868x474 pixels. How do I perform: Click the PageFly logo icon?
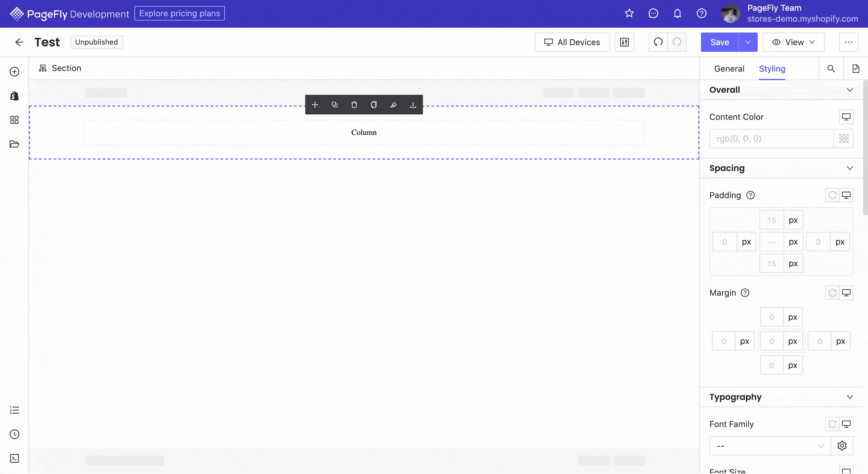click(17, 14)
